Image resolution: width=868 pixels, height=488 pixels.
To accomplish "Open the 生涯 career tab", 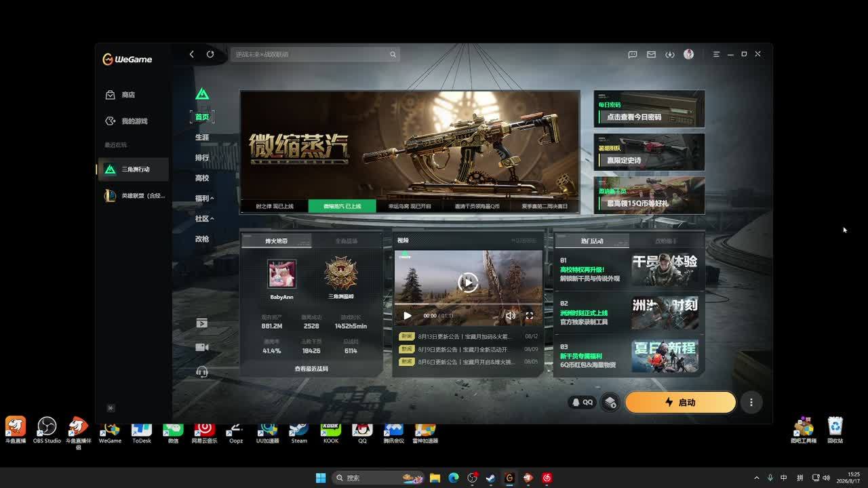I will (202, 138).
